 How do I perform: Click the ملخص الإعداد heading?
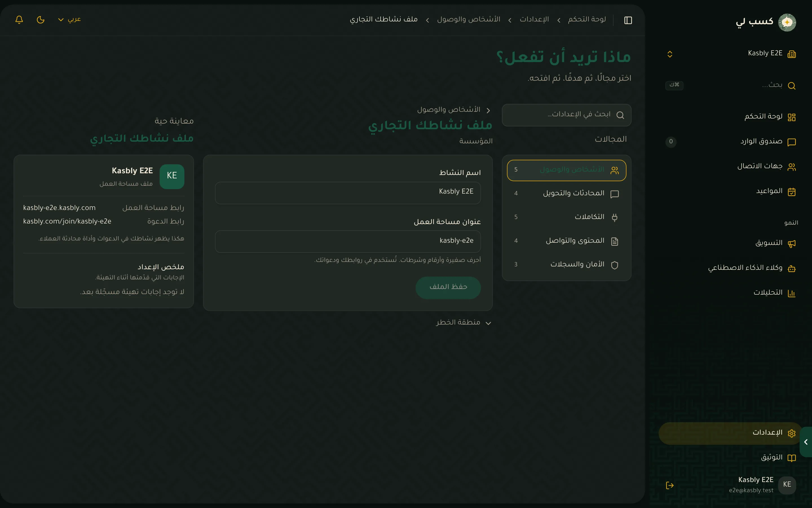(161, 267)
